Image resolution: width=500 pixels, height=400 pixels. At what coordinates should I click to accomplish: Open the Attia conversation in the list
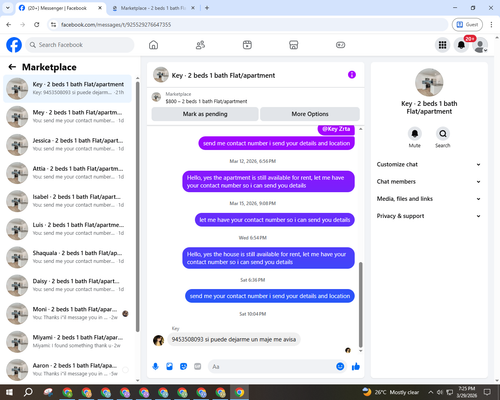coord(67,173)
